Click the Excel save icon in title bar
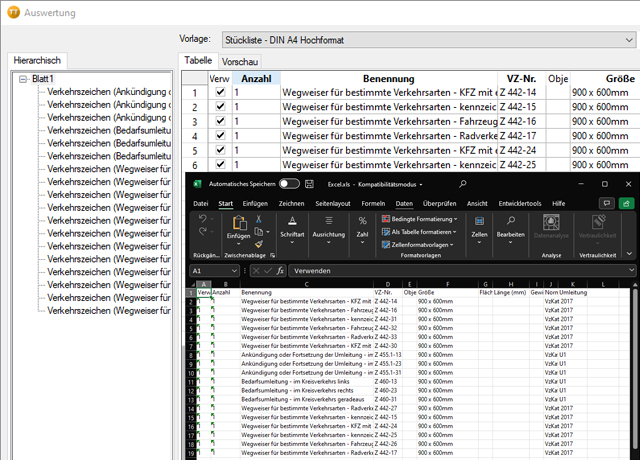640x460 pixels. (309, 184)
